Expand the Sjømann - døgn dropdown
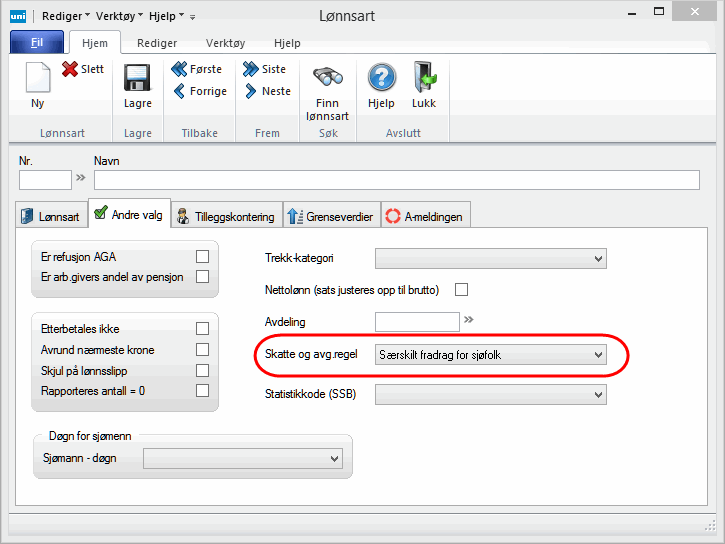Screen dimensions: 725x544 334,459
